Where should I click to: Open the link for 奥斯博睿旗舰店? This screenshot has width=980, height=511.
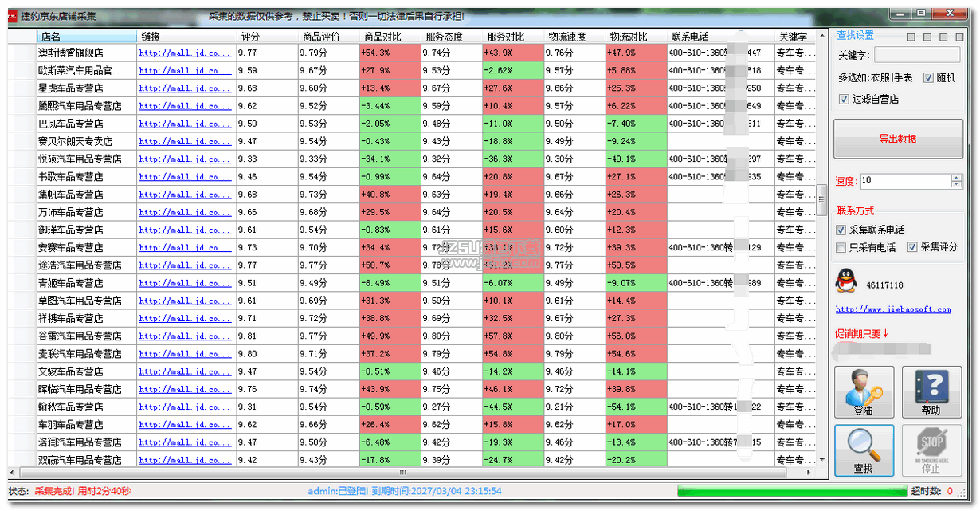pos(185,53)
